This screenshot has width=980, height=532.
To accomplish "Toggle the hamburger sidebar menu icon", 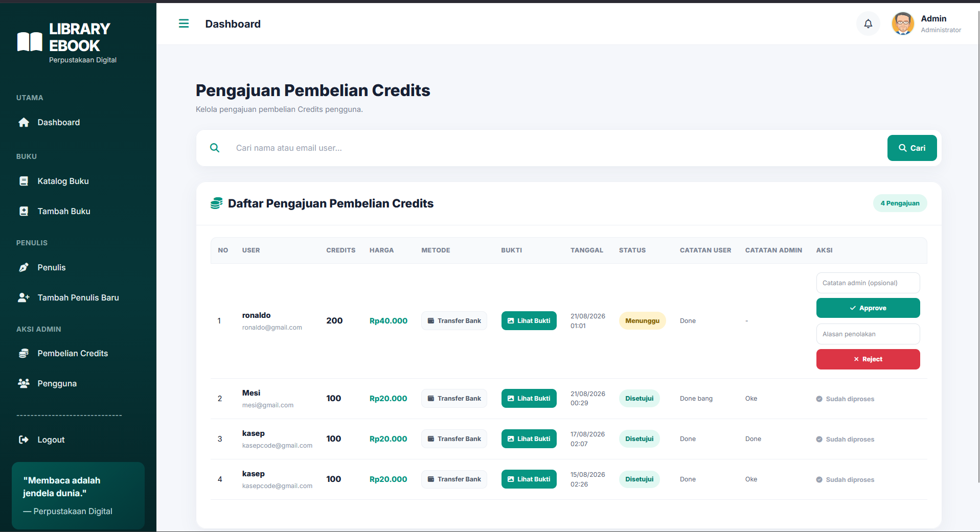I will click(x=184, y=24).
